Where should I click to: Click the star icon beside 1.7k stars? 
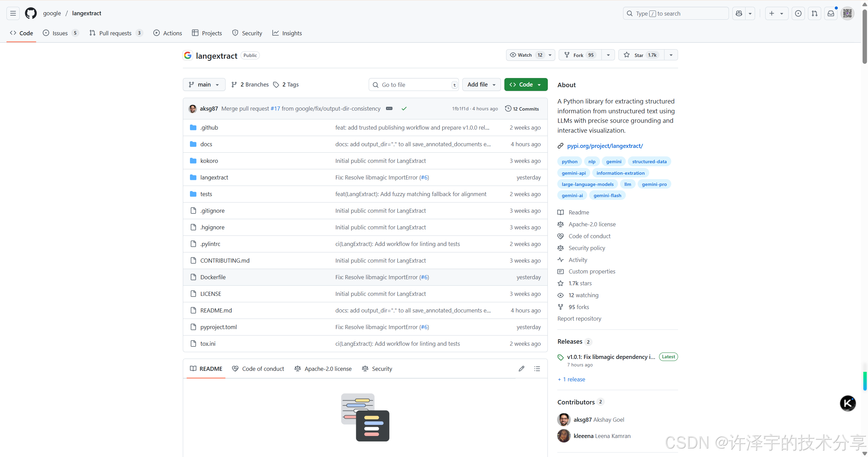pos(561,283)
